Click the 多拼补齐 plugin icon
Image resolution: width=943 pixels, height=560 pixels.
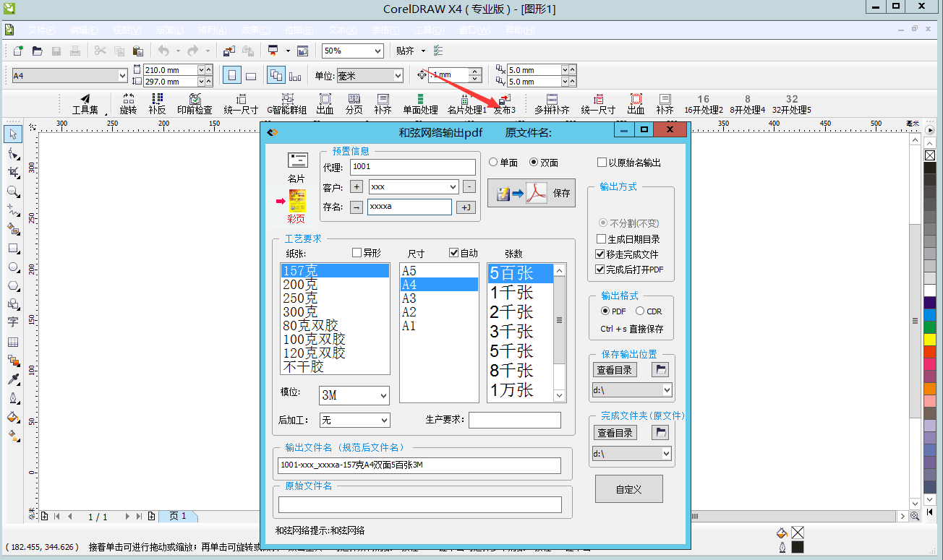552,104
